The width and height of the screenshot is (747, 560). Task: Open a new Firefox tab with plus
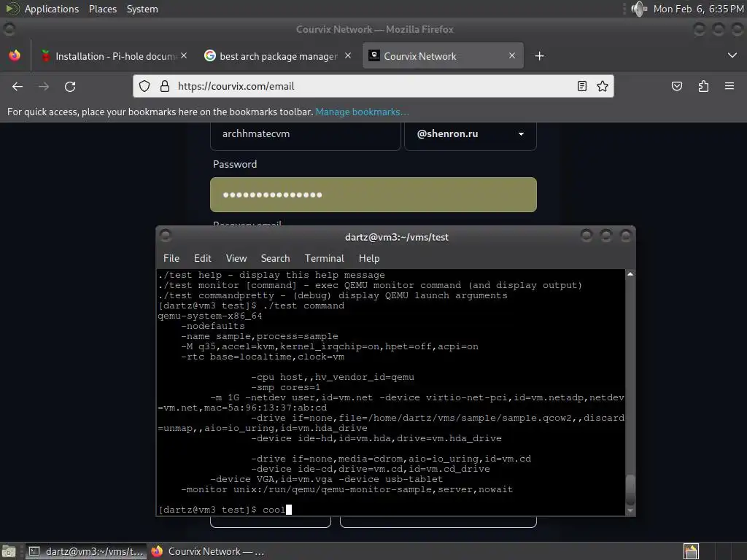coord(539,56)
